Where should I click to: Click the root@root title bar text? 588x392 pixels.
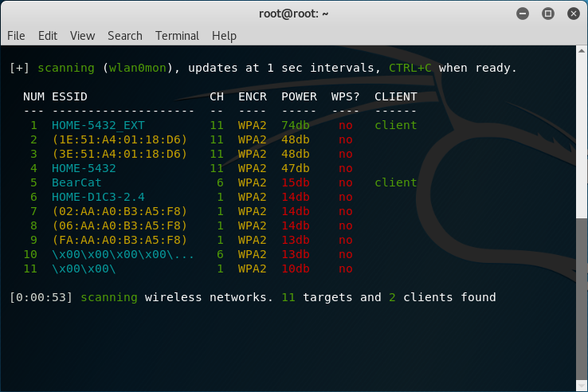[x=293, y=14]
